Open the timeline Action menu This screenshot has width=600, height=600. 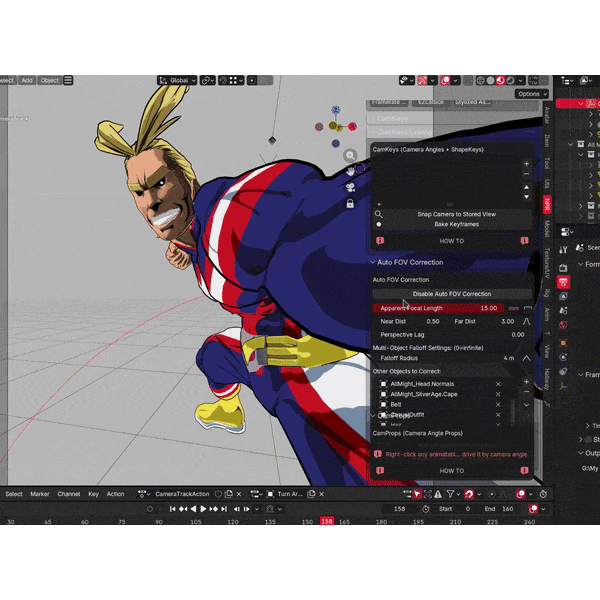point(115,494)
